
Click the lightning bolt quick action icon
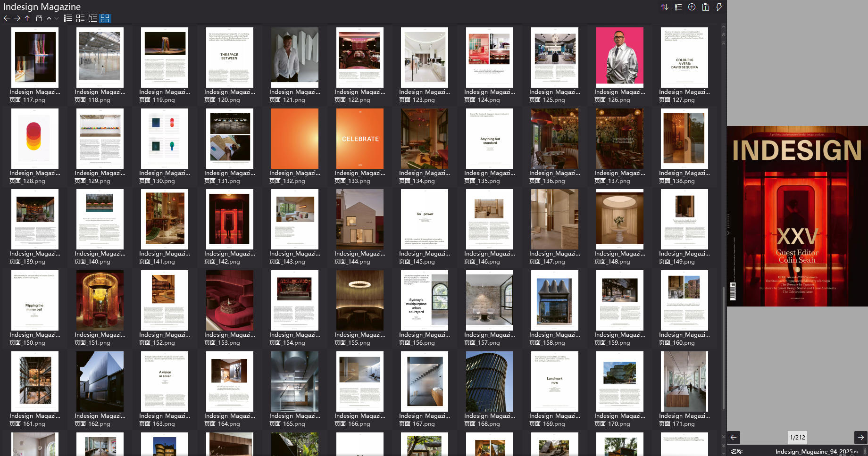[719, 7]
